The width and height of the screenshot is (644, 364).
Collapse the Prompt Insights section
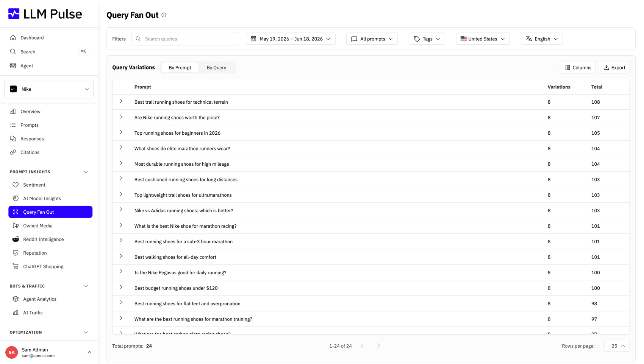coord(86,172)
